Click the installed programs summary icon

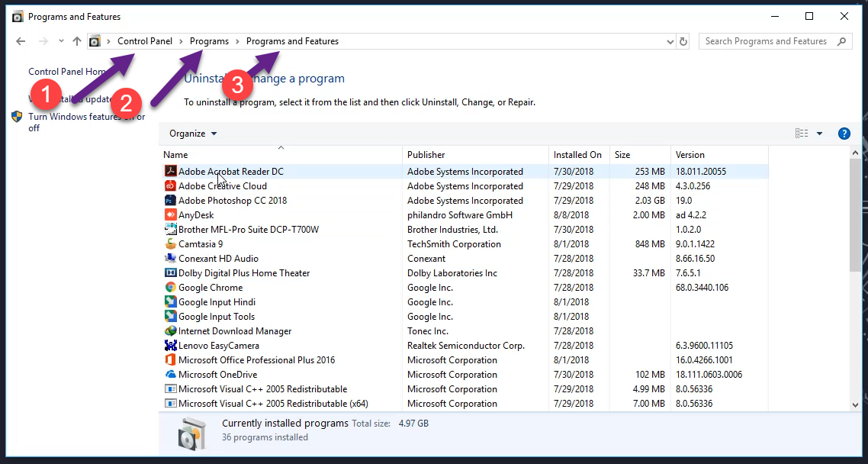pos(192,433)
